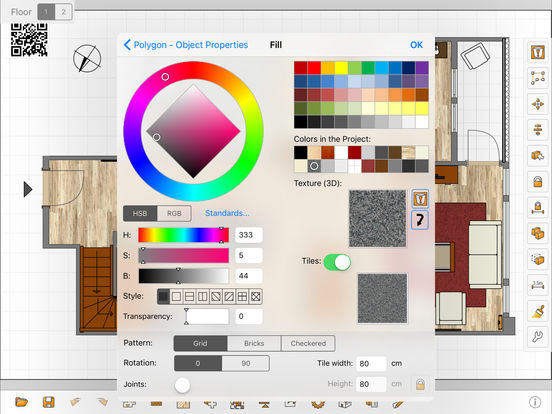Switch color mode to RGB

[174, 213]
